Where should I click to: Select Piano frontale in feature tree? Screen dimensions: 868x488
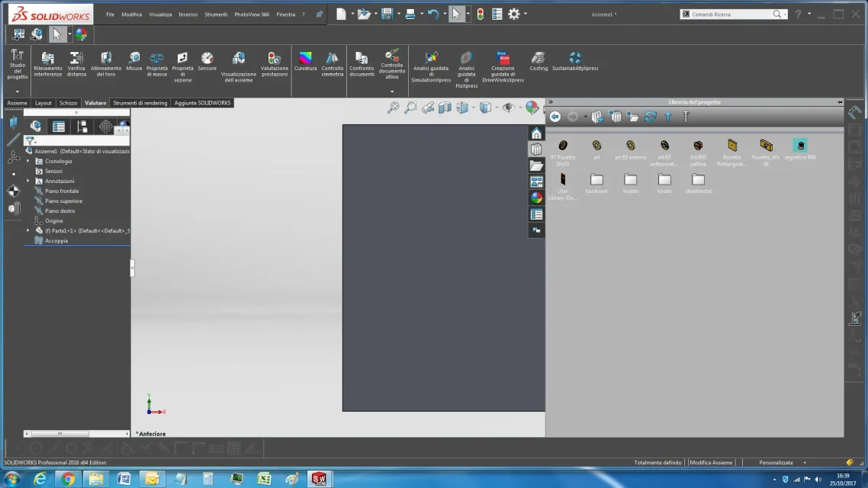tap(62, 191)
